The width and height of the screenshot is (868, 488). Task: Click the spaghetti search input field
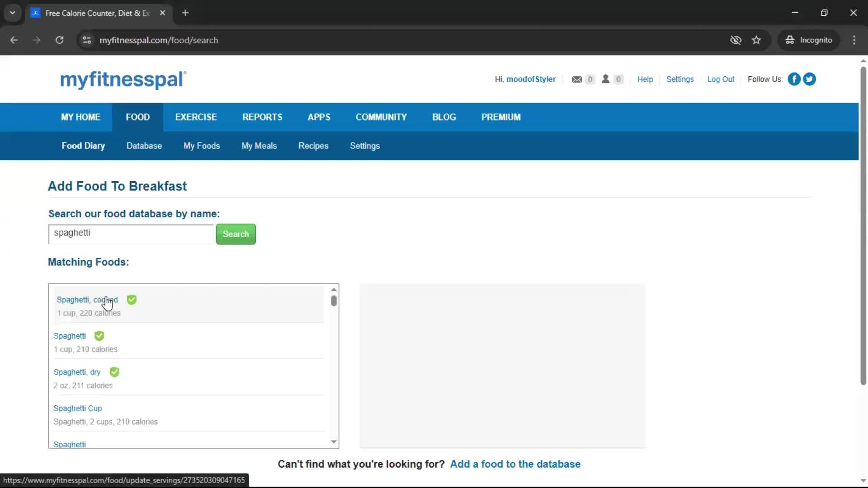[x=131, y=234]
